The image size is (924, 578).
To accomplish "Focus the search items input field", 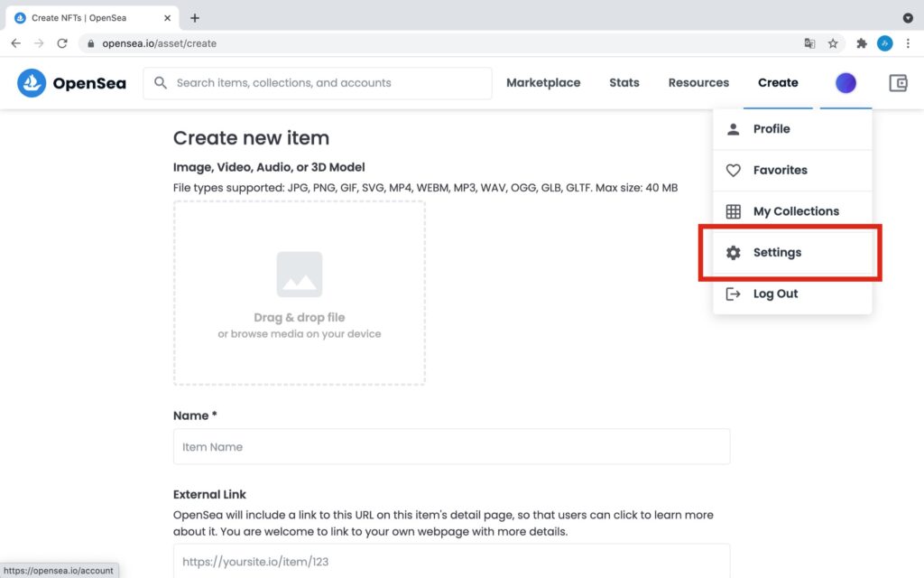I will click(x=318, y=83).
